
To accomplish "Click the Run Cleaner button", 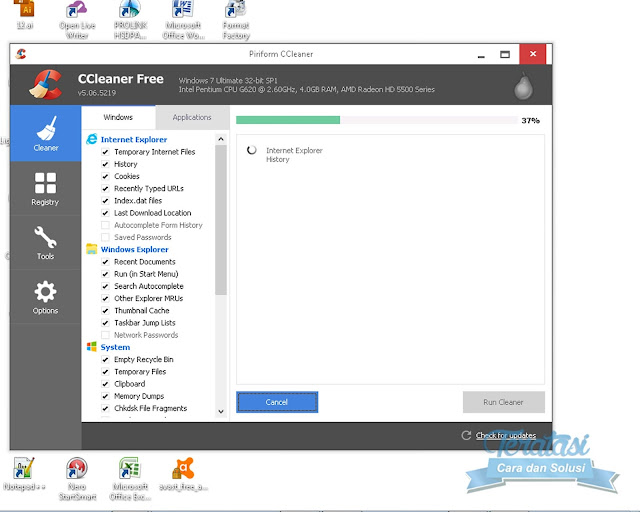I will [x=503, y=402].
